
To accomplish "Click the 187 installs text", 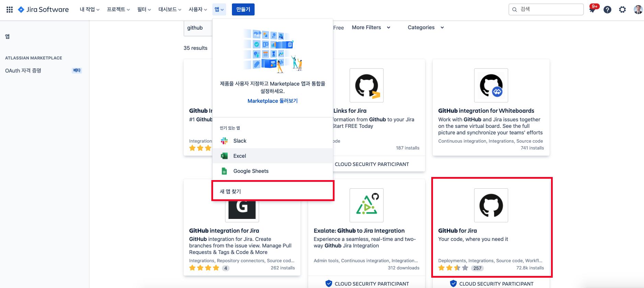I will click(408, 148).
